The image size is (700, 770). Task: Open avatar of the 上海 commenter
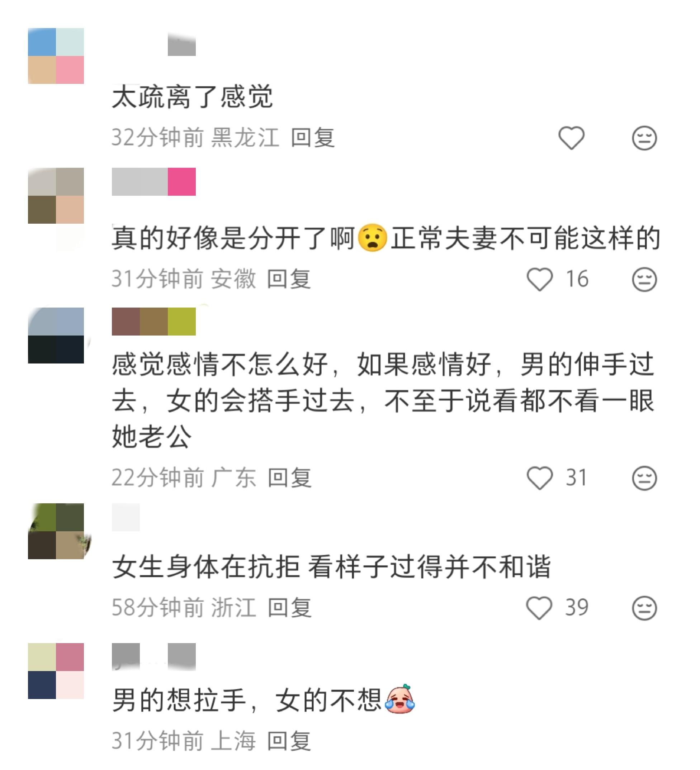click(x=56, y=671)
